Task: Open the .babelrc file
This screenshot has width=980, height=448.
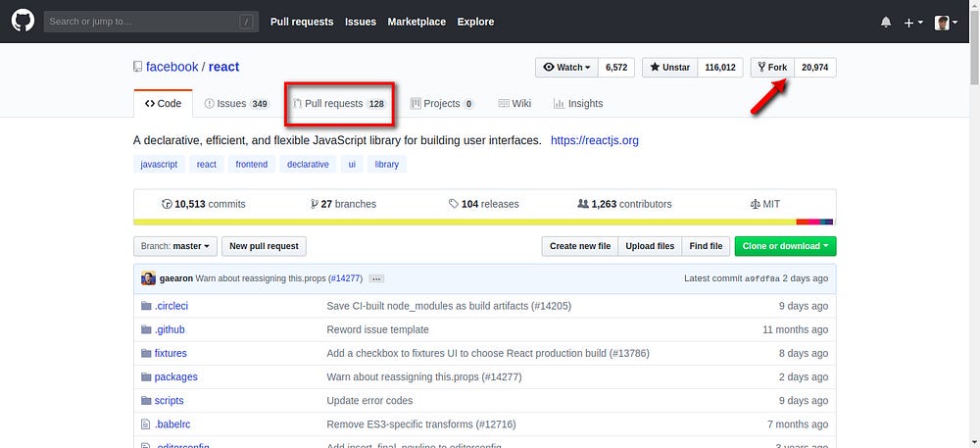Action: (x=172, y=424)
